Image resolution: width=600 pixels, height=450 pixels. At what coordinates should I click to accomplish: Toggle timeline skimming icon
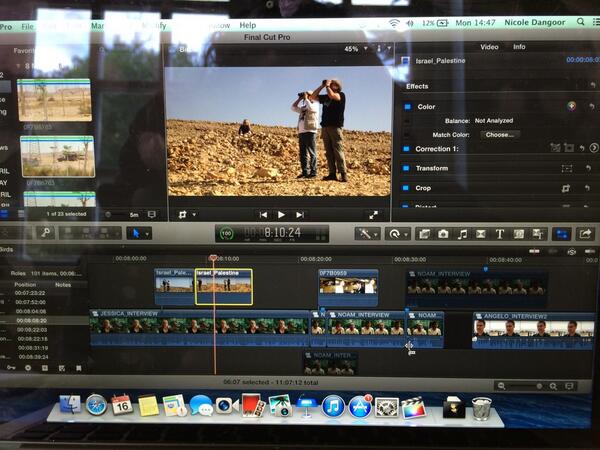coord(534,251)
